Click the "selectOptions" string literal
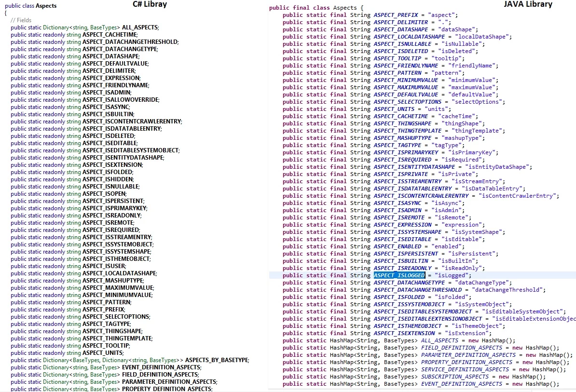 [477, 102]
